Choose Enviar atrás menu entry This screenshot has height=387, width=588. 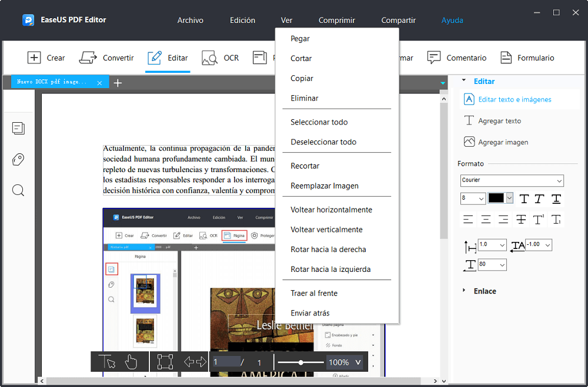(x=337, y=313)
